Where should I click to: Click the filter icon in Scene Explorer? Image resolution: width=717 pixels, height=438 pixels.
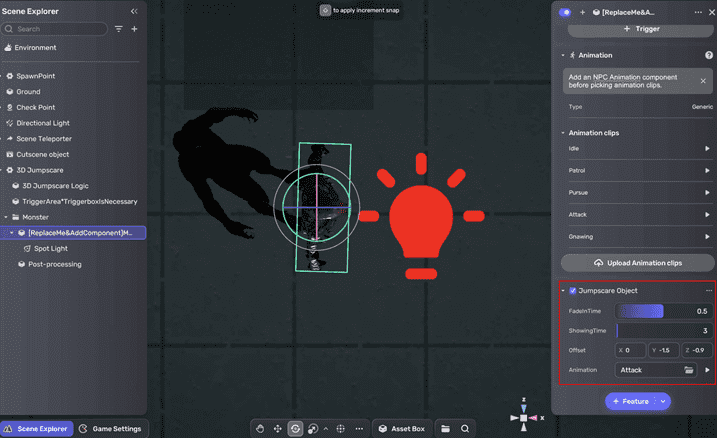coord(119,29)
